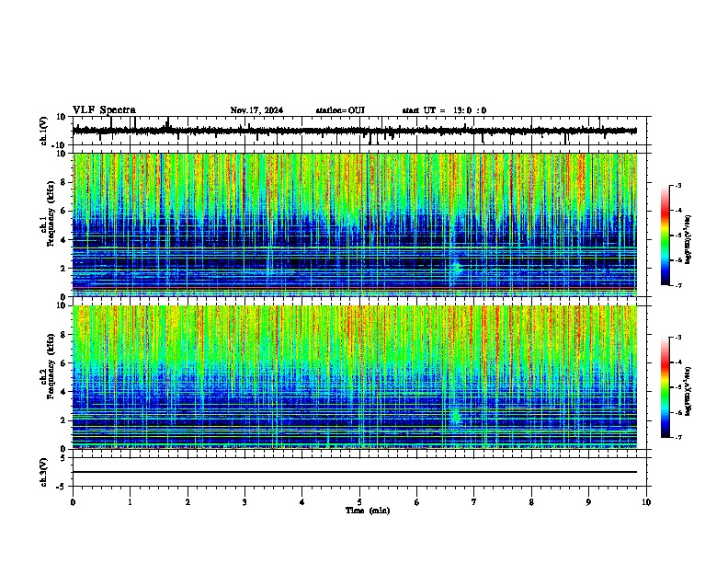Click the "-3" label atop ch.1 color bar
This screenshot has width=728, height=563.
click(x=677, y=185)
